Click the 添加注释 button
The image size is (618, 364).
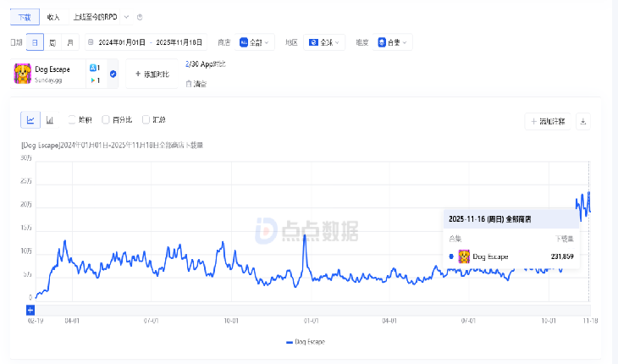click(547, 122)
